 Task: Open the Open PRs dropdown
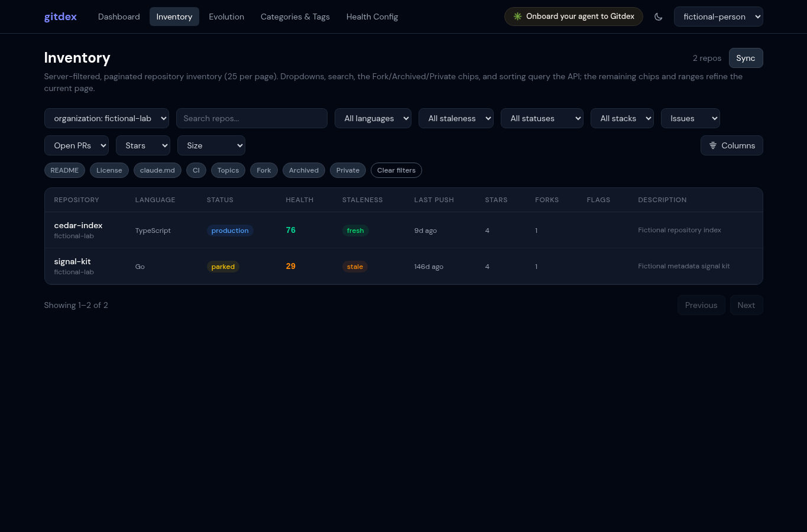[x=76, y=145]
